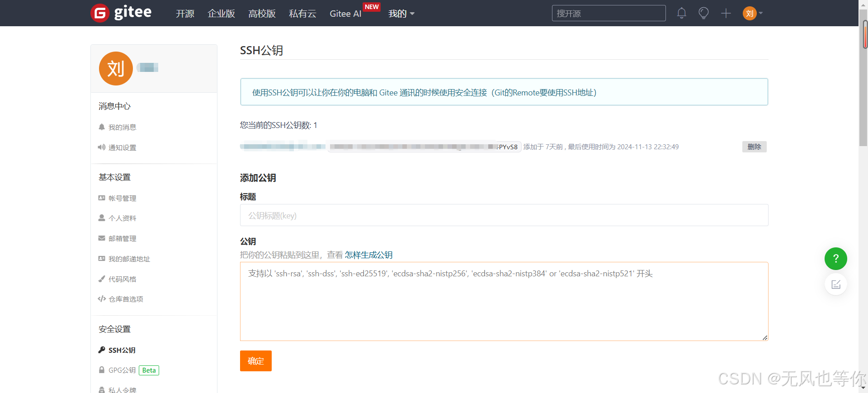
Task: Open 邮箱管理 settings
Action: (122, 238)
